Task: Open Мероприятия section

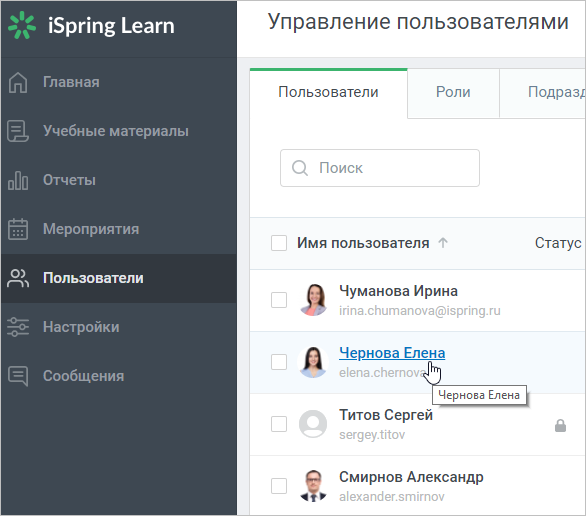Action: pos(119,229)
